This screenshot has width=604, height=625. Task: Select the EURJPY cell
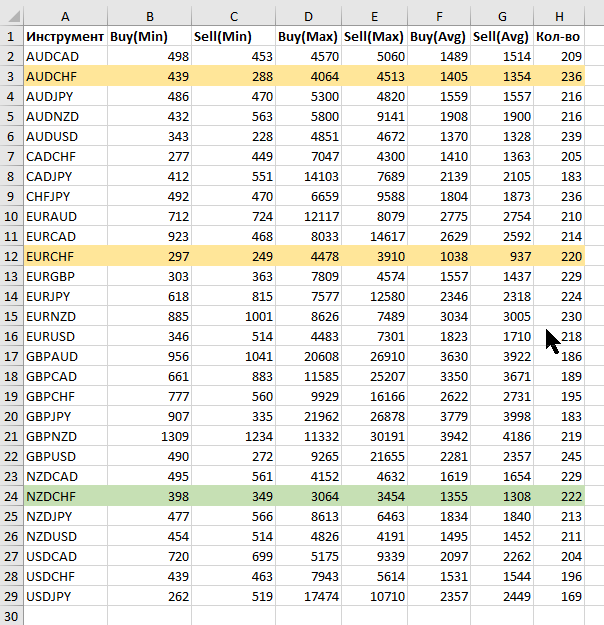pos(65,296)
